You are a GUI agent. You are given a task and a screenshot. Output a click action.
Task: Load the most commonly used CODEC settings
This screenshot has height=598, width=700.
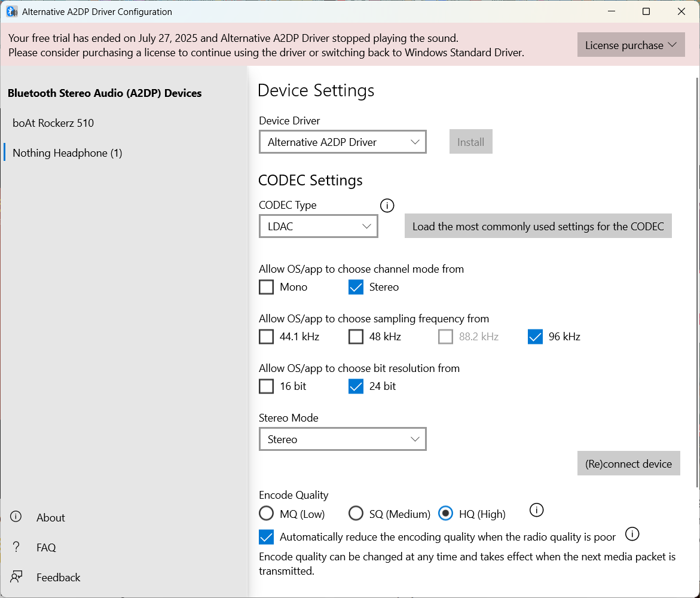coord(538,226)
